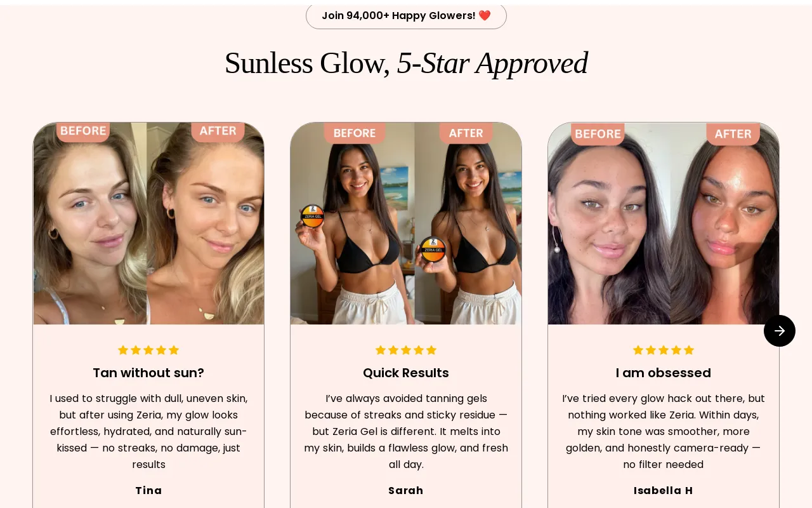The height and width of the screenshot is (508, 812).
Task: Click the Join 94,000+ Happy Glowers badge
Action: tap(406, 16)
